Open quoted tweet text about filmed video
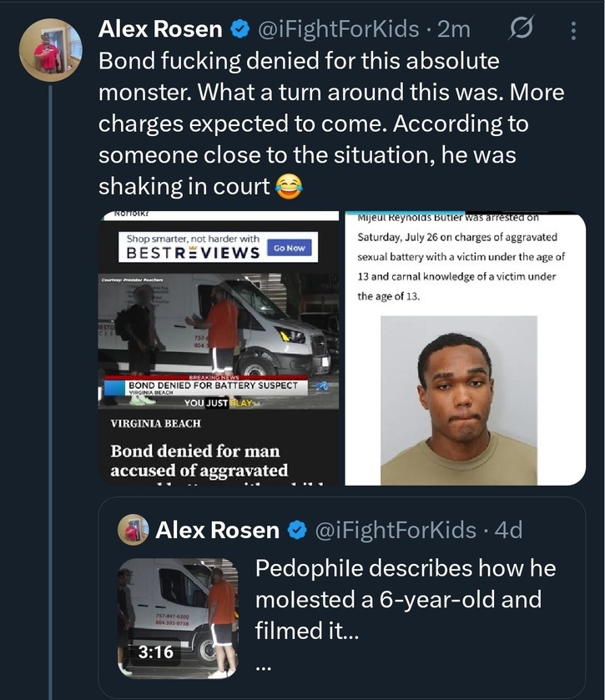The width and height of the screenshot is (605, 700). click(406, 600)
